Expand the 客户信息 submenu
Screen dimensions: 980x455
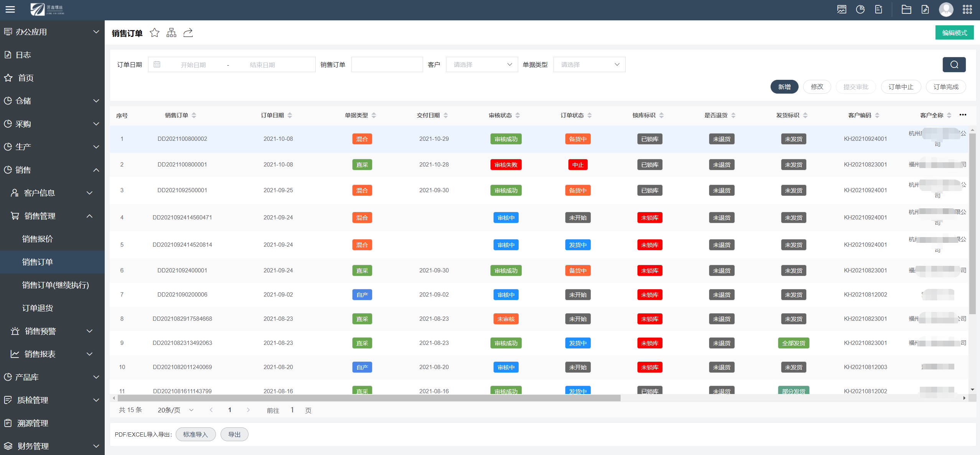[52, 193]
